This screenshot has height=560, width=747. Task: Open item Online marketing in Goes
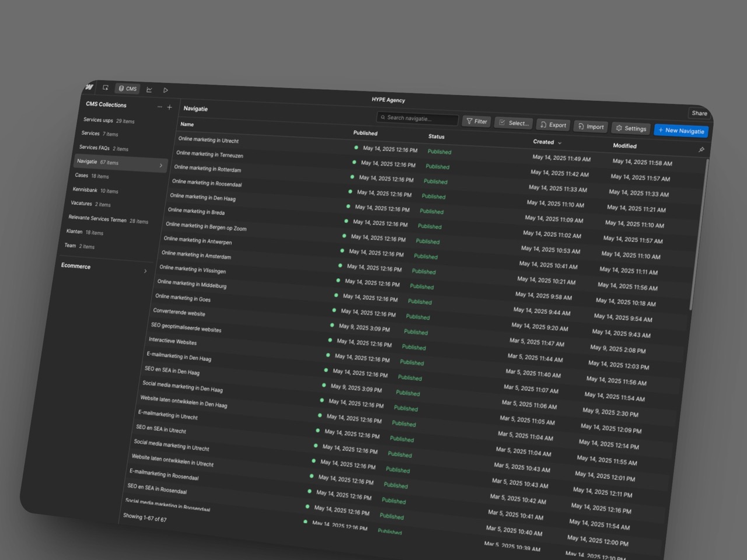point(183,298)
